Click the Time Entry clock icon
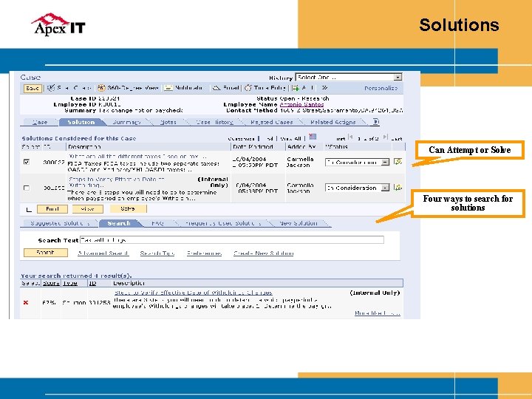This screenshot has height=399, width=532. [x=248, y=88]
